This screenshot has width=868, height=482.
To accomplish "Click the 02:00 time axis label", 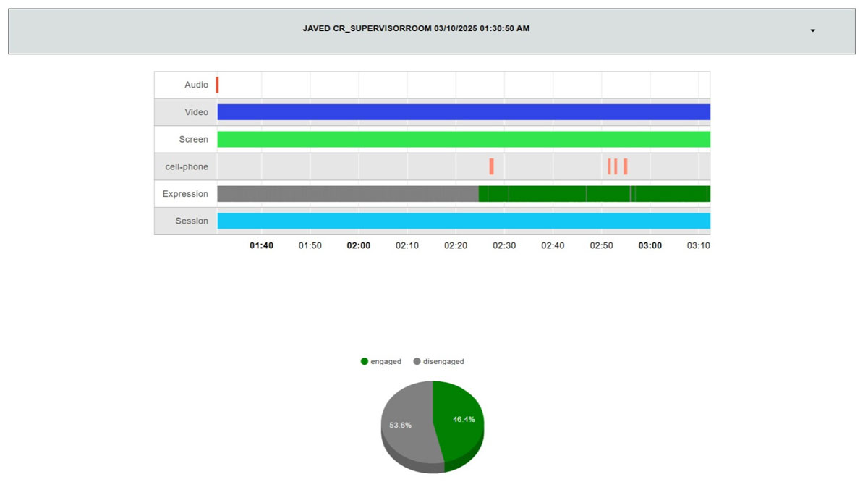I will pos(358,245).
